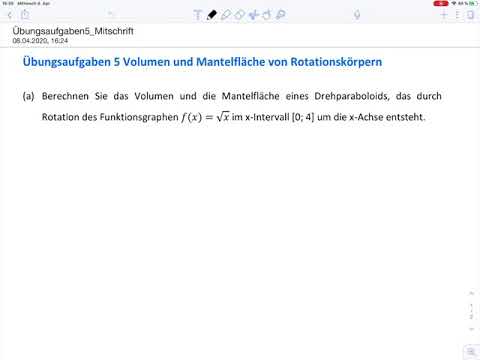Select the tool right of the hand tool
Viewport: 480px width, 360px height.
click(x=281, y=15)
